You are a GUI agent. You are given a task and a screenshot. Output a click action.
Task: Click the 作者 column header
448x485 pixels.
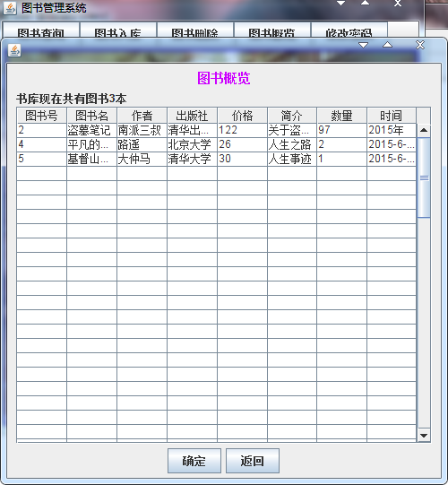(x=142, y=116)
